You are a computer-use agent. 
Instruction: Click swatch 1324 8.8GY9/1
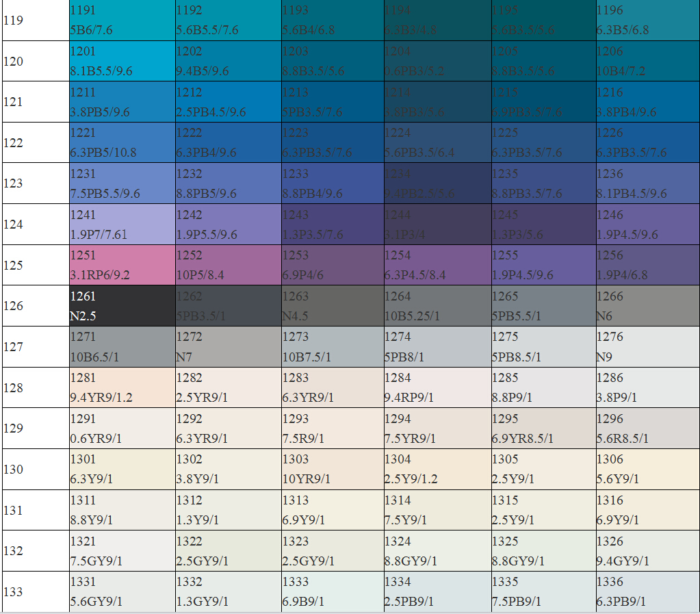(438, 551)
